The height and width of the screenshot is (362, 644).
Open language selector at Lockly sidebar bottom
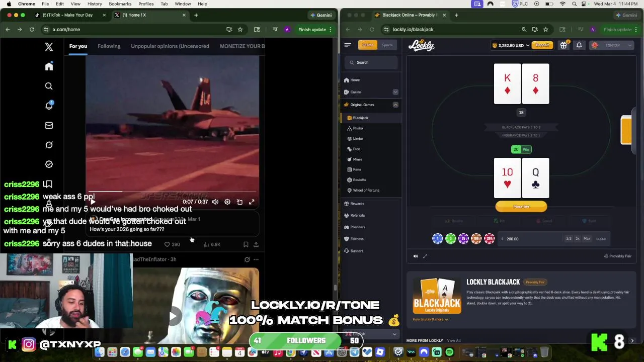(371, 334)
